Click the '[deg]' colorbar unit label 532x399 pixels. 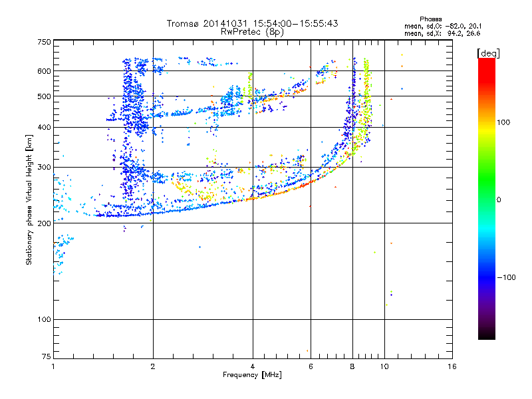tap(488, 53)
